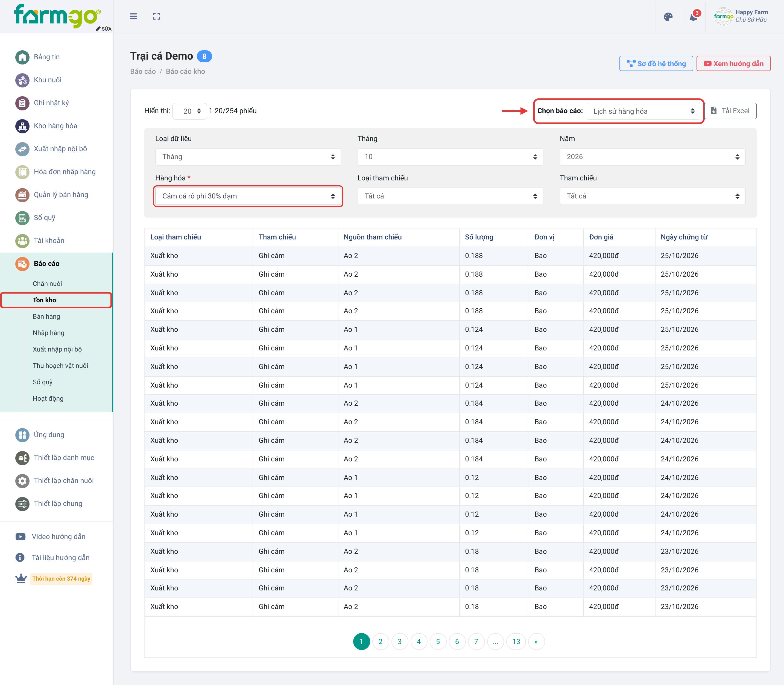Viewport: 784px width, 685px height.
Task: Open the Loại dữ liệu dropdown
Action: [248, 157]
